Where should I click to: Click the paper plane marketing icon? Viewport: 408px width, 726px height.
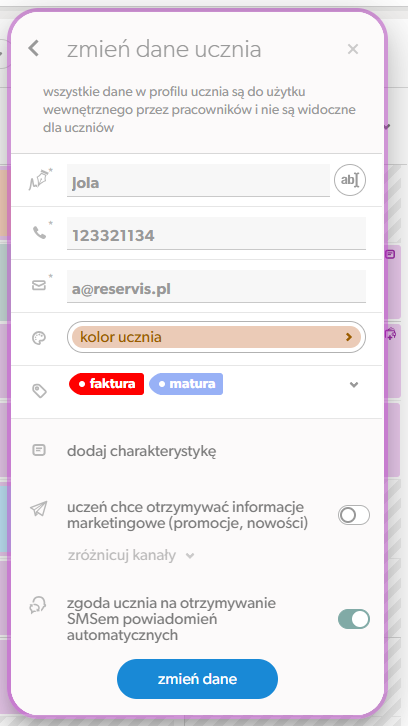(x=39, y=509)
